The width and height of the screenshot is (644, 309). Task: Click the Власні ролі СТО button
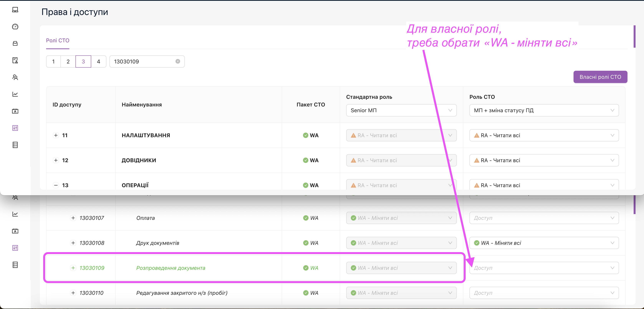click(600, 77)
